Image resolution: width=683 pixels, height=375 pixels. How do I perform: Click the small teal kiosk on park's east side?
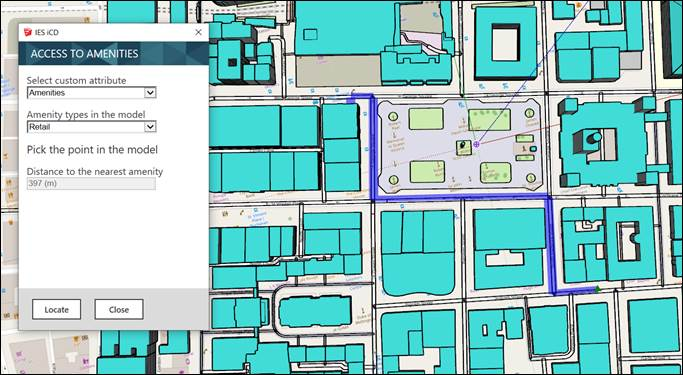(x=533, y=149)
